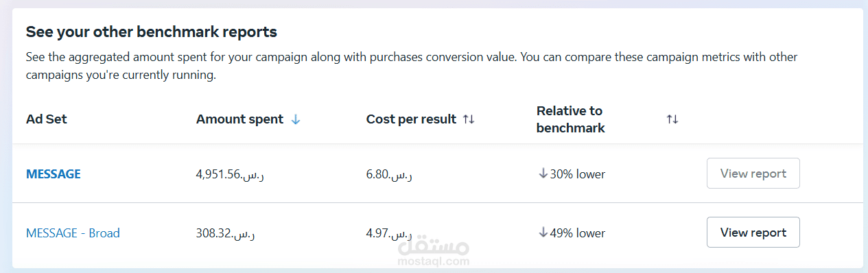Select the 308.32 amount spent value

tap(225, 233)
